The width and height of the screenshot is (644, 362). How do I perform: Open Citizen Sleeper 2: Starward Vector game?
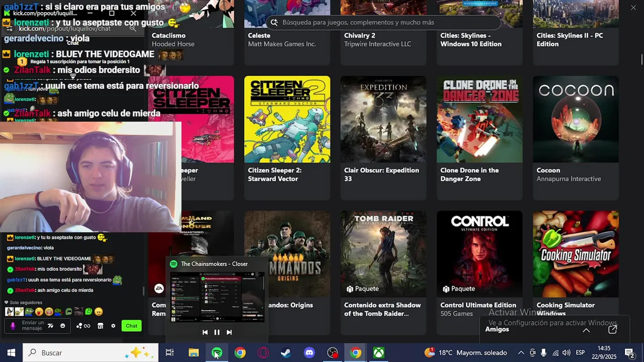click(x=287, y=138)
